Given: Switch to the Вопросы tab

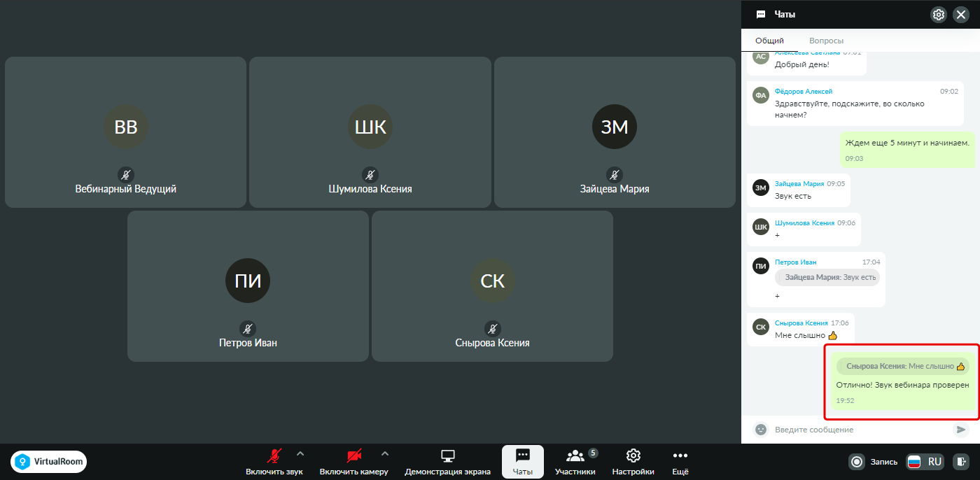Looking at the screenshot, I should [826, 41].
